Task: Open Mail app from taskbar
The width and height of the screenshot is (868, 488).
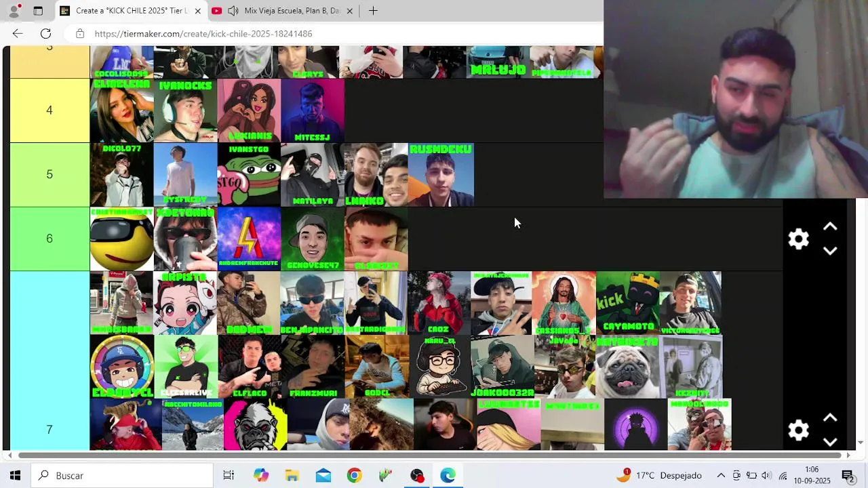Action: click(x=323, y=476)
